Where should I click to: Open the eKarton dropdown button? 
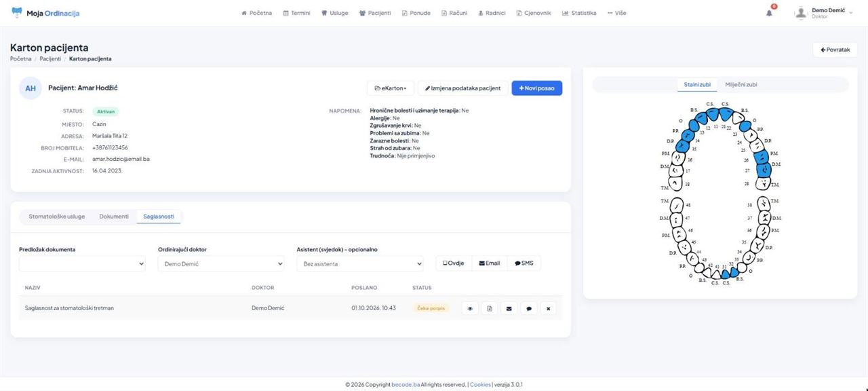click(x=391, y=88)
